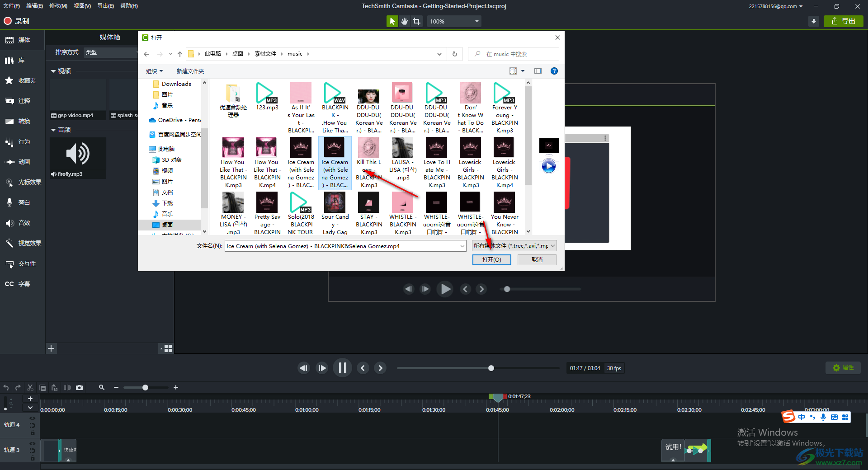Open the Export menu in menu bar
This screenshot has width=868, height=470.
105,6
